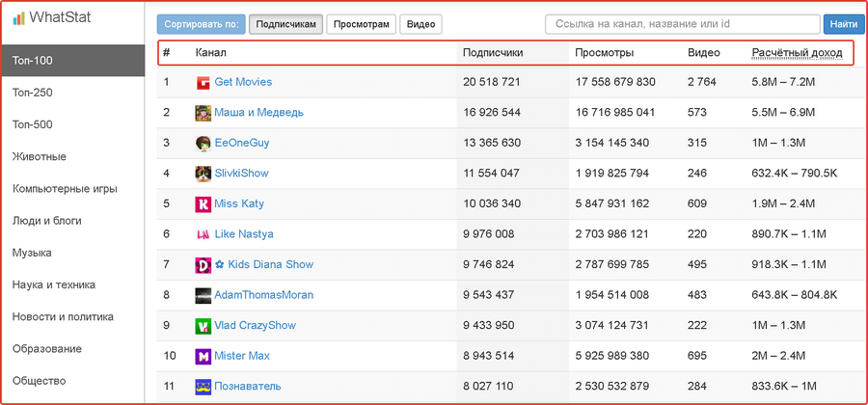Sort channels by Подписчикам

tap(285, 24)
